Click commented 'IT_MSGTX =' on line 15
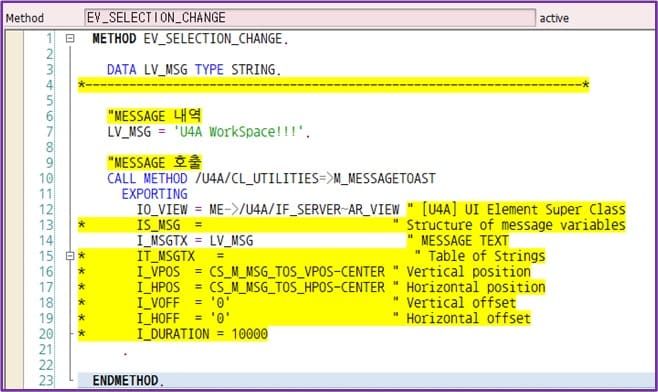The height and width of the screenshot is (392, 658). click(x=180, y=256)
